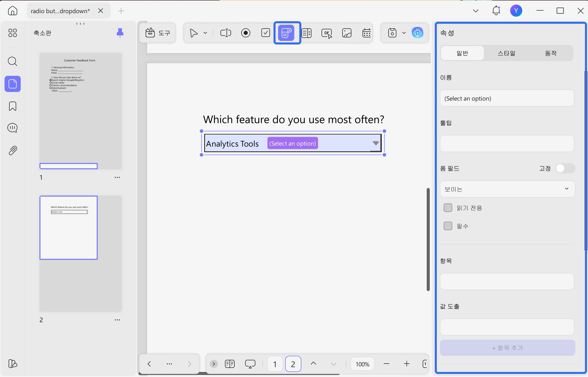The height and width of the screenshot is (377, 588).
Task: Open page 2 thumbnail more options
Action: (x=117, y=320)
